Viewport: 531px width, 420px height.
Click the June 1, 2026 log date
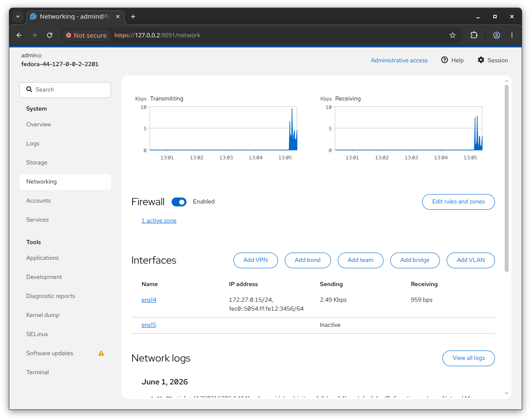click(164, 382)
